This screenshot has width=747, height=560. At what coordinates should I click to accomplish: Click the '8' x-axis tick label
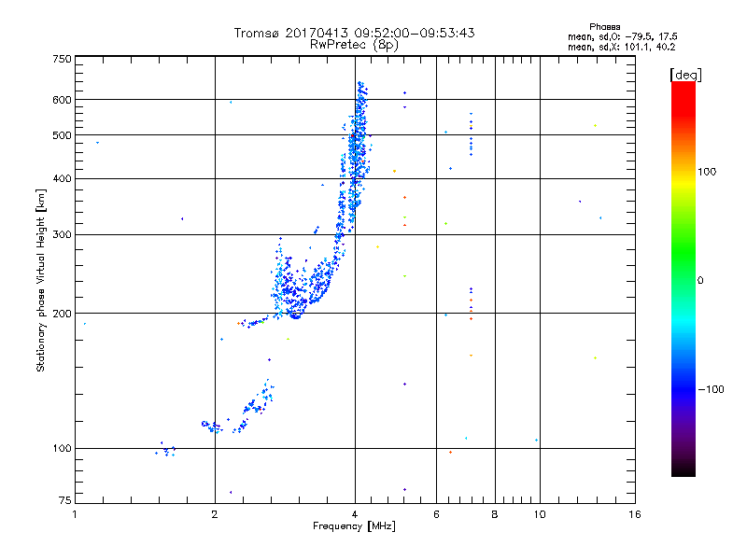[x=495, y=514]
